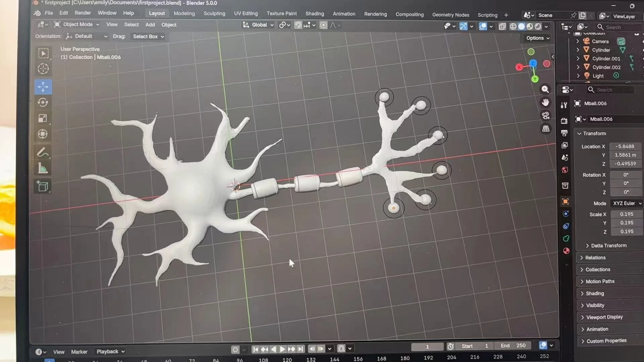Toggle camera view with the camera icon

[x=546, y=116]
